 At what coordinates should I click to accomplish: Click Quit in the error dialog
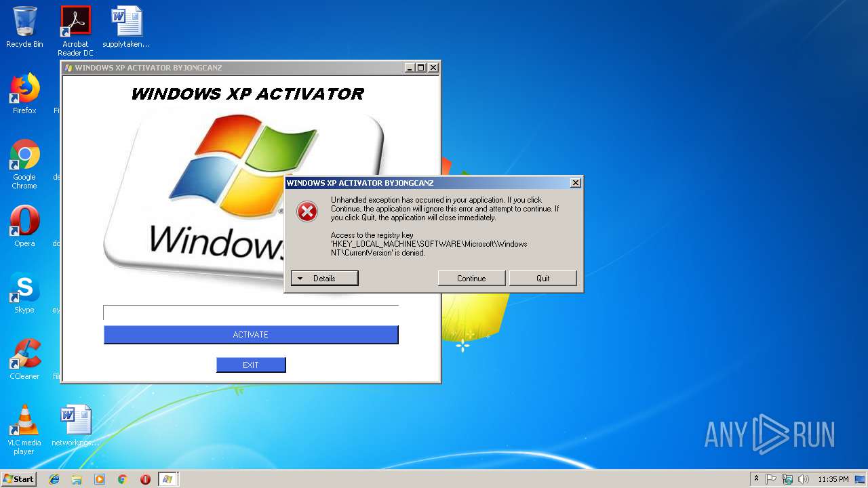tap(543, 278)
